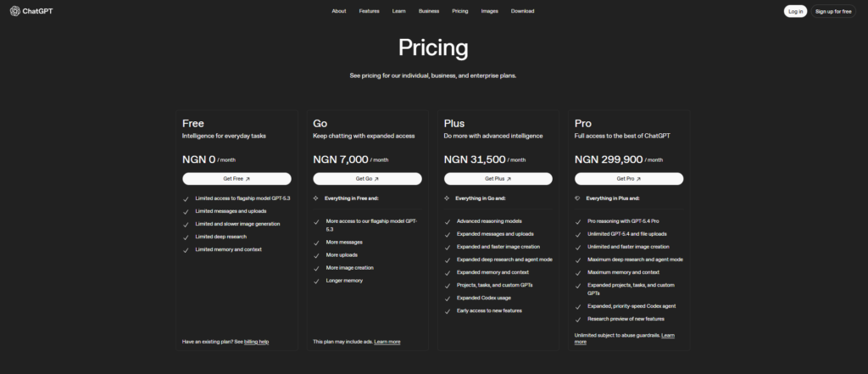Select Images in the top navigation
The height and width of the screenshot is (374, 868).
pyautogui.click(x=489, y=11)
